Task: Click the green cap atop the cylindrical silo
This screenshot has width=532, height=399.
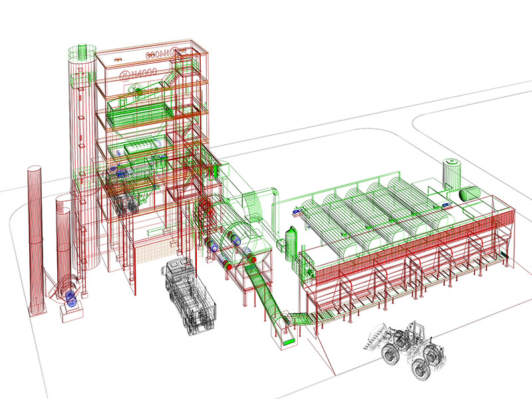Action: point(84,53)
